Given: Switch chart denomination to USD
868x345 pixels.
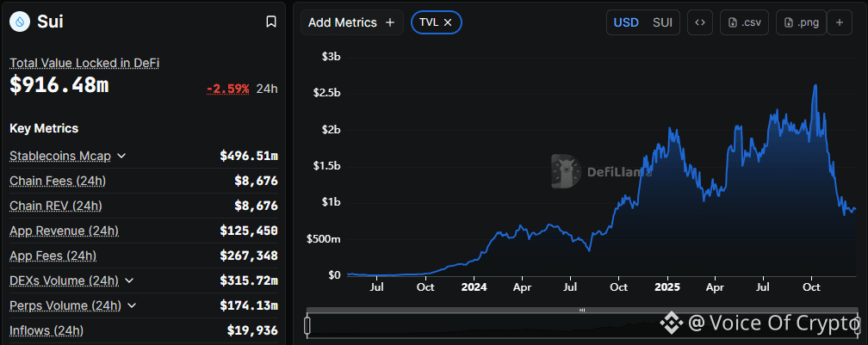Looking at the screenshot, I should tap(626, 22).
